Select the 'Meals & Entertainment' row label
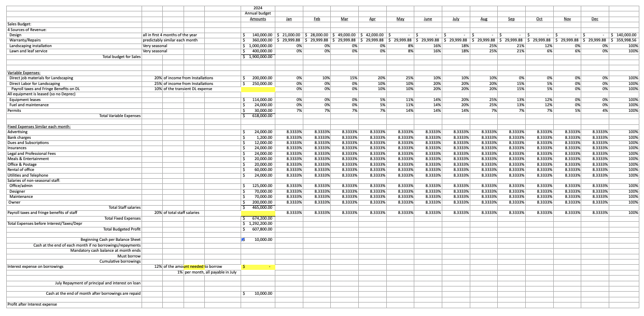This screenshot has height=316, width=644. point(27,159)
